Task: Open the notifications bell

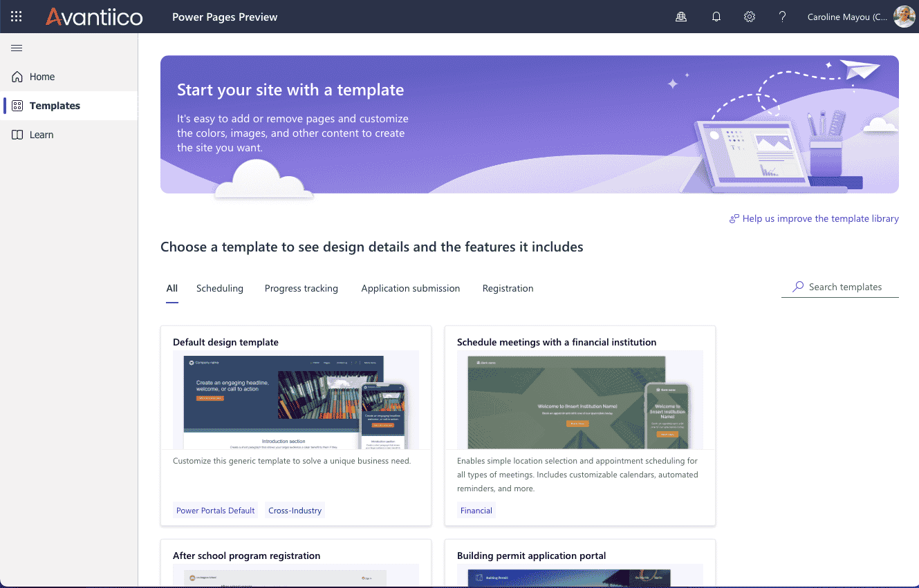Action: (716, 17)
